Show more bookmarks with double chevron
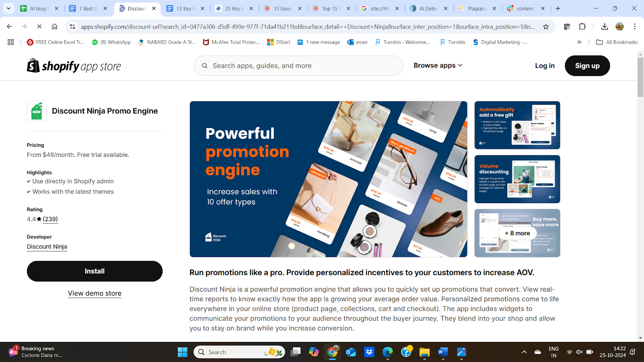644x362 pixels. (x=579, y=42)
